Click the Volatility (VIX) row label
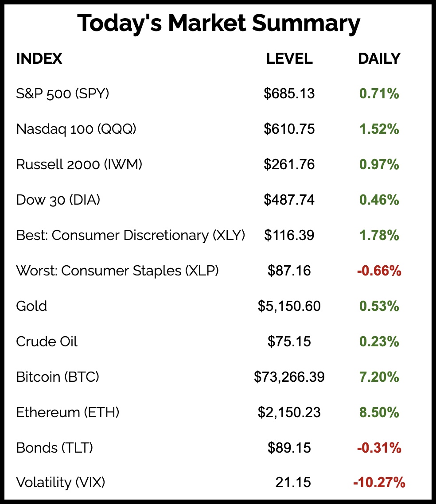This screenshot has width=436, height=504. 61,482
